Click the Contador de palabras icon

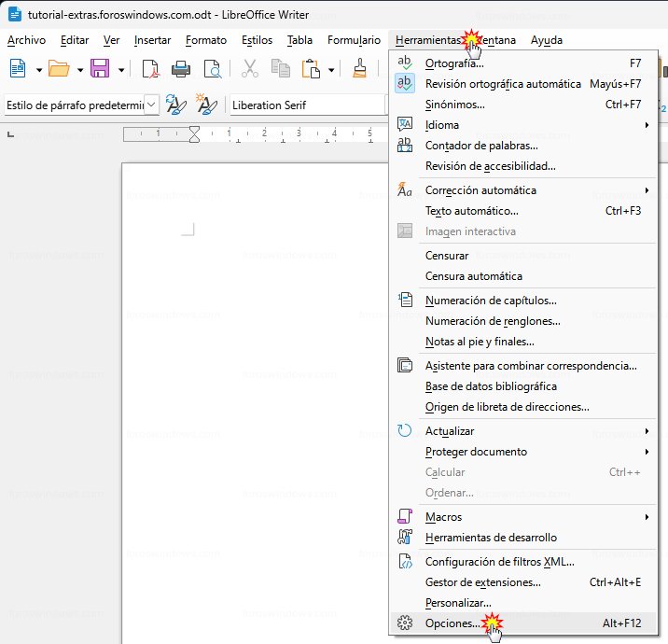[x=404, y=145]
